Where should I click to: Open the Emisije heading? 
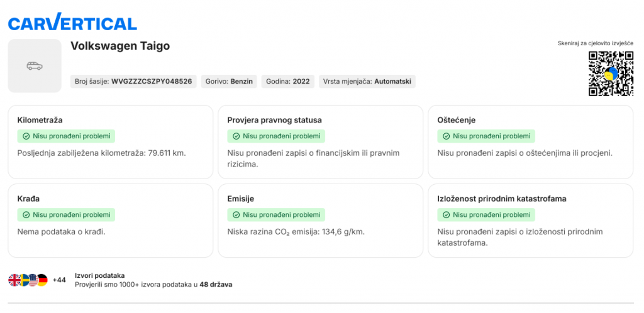point(240,199)
